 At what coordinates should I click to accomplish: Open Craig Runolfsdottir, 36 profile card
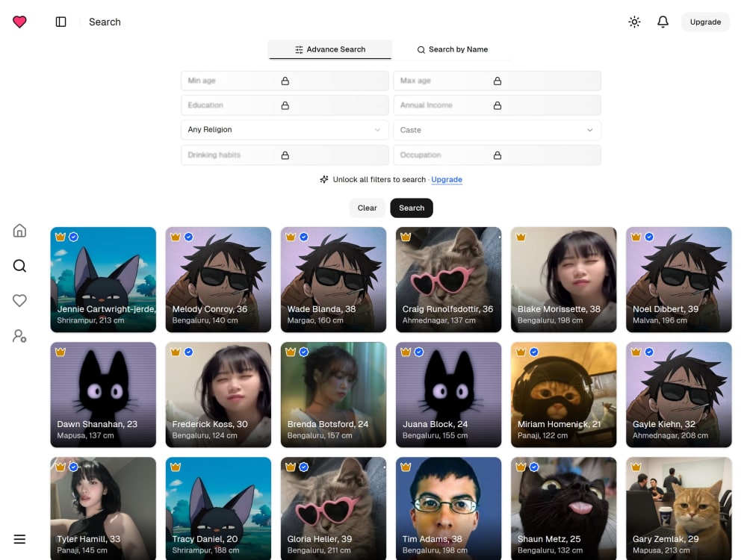pos(449,279)
